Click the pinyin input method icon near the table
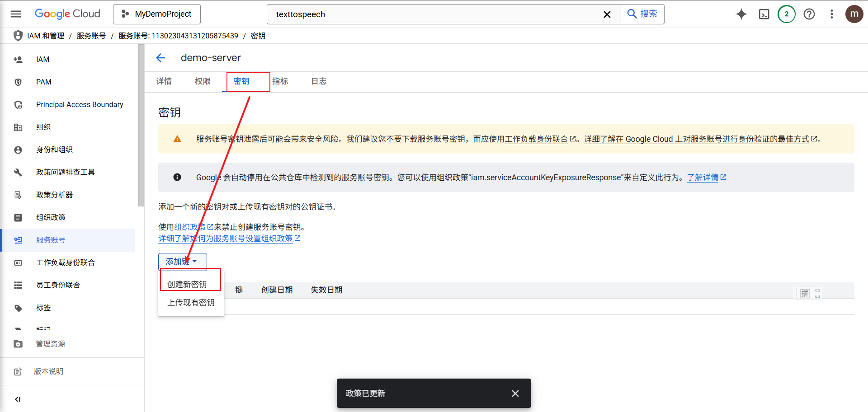Screen dimensions: 868x412 point(805,293)
